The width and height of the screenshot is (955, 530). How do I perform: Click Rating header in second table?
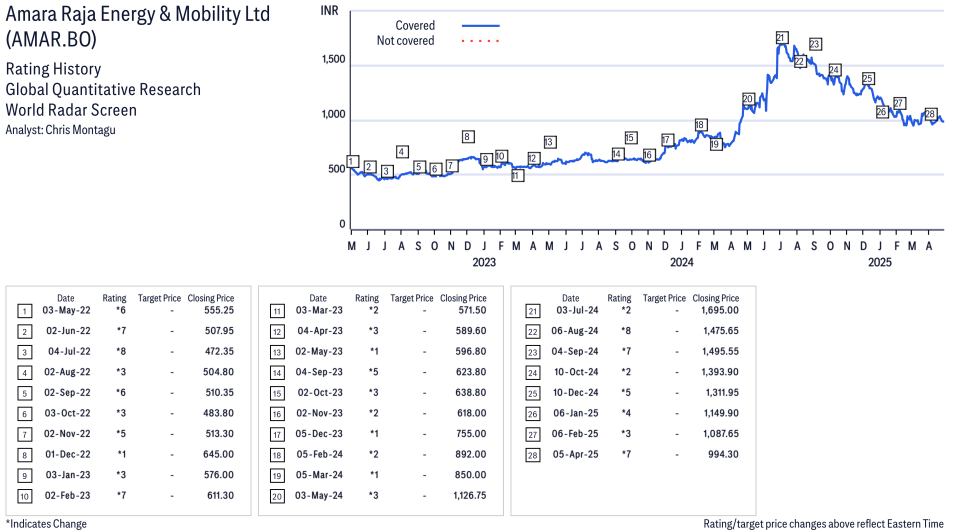click(367, 299)
